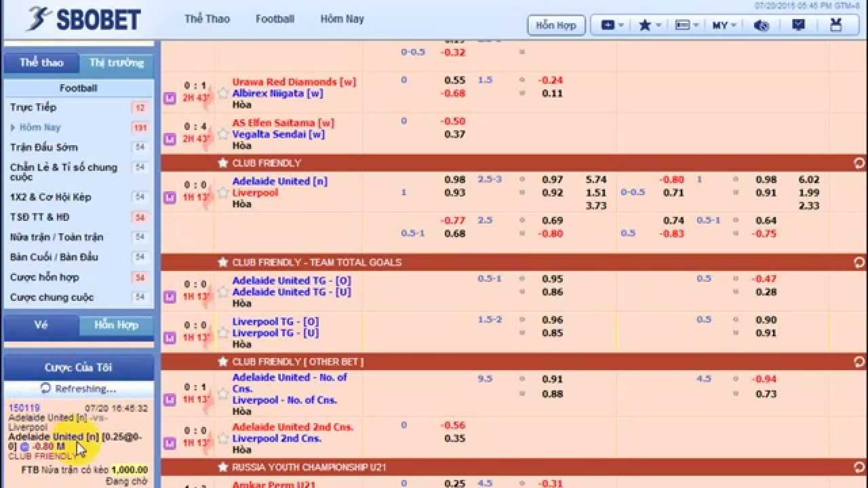Image resolution: width=868 pixels, height=488 pixels.
Task: Open the MY odds type dropdown
Action: click(724, 25)
